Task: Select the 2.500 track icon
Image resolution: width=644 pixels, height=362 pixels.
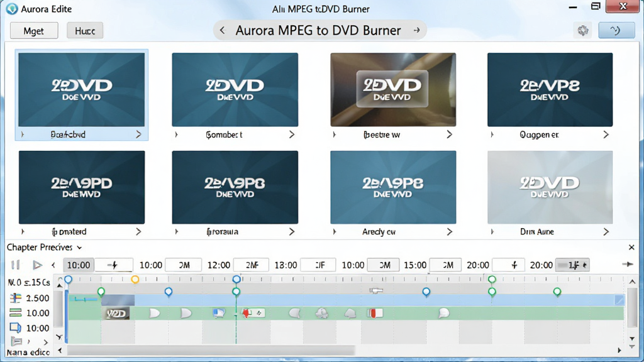Action: [16, 298]
